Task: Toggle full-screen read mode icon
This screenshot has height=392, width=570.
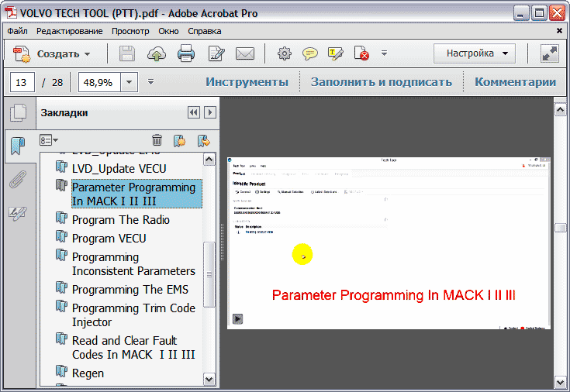Action: coord(550,53)
